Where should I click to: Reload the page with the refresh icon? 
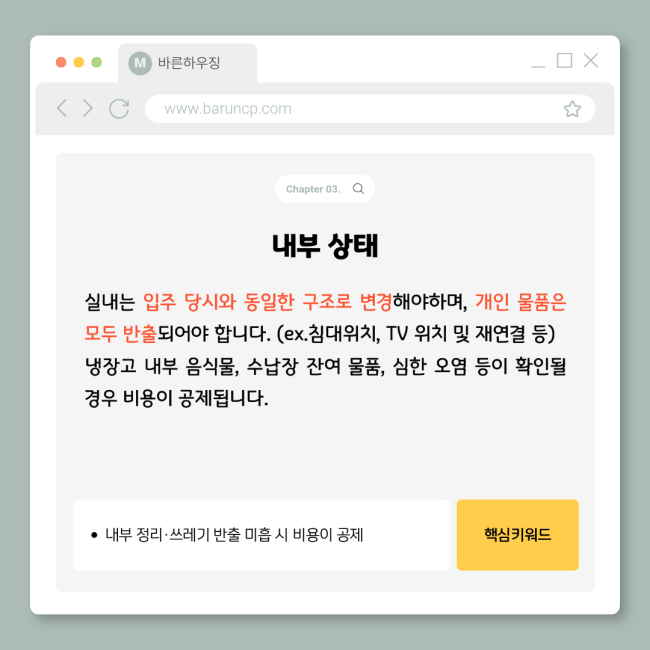pyautogui.click(x=119, y=109)
